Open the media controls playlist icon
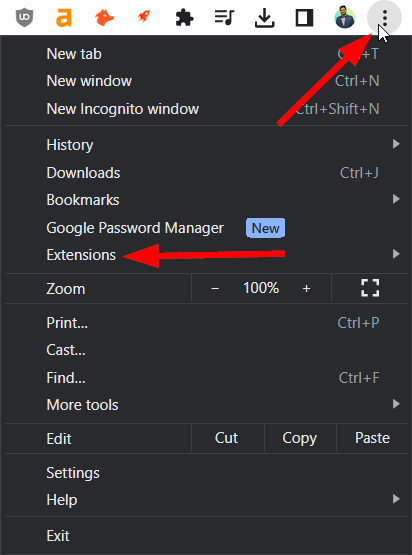Viewport: 412px width, 555px height. pyautogui.click(x=224, y=17)
